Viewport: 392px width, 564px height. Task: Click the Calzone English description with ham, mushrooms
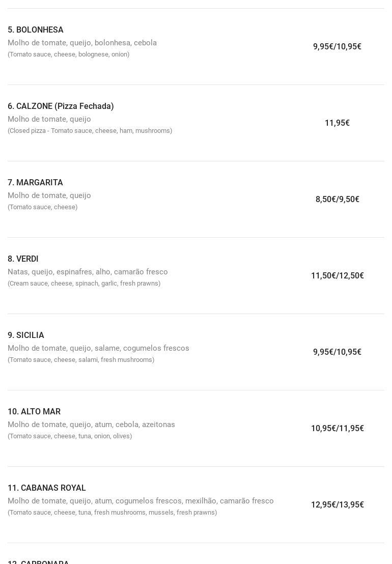(90, 131)
